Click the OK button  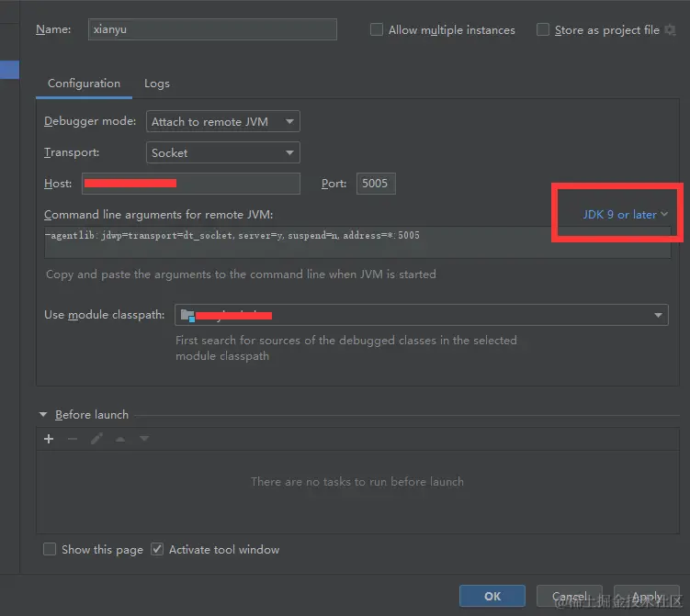click(492, 596)
